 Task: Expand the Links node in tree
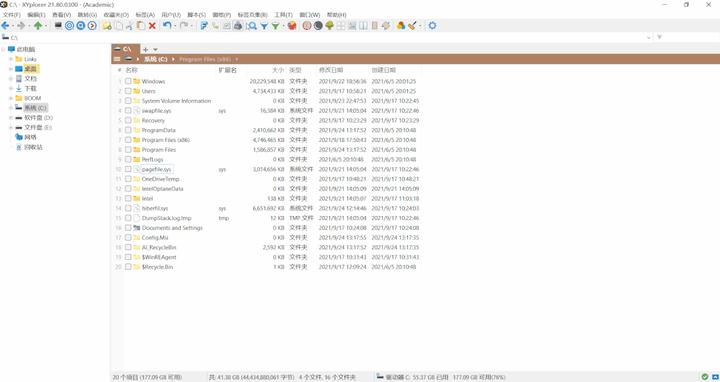click(x=11, y=59)
